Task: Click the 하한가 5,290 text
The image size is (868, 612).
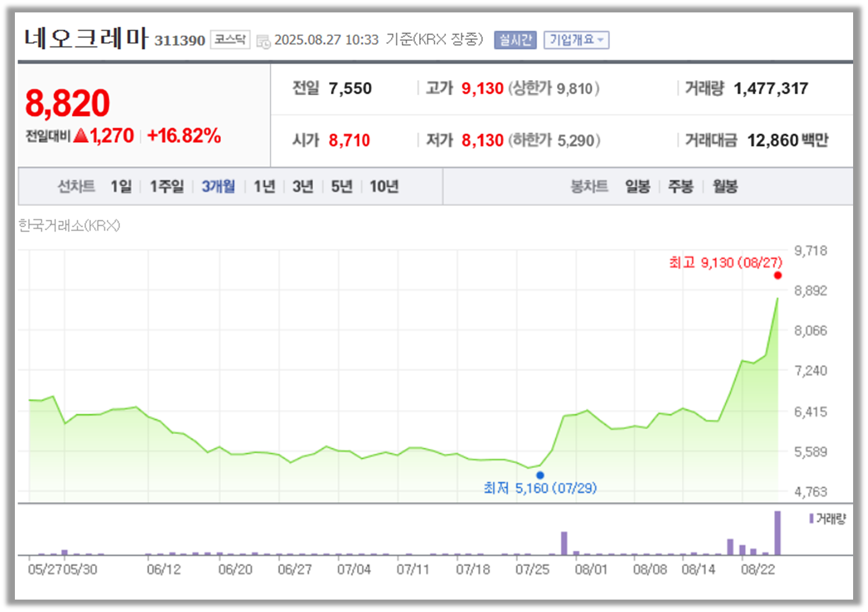Action: tap(554, 140)
